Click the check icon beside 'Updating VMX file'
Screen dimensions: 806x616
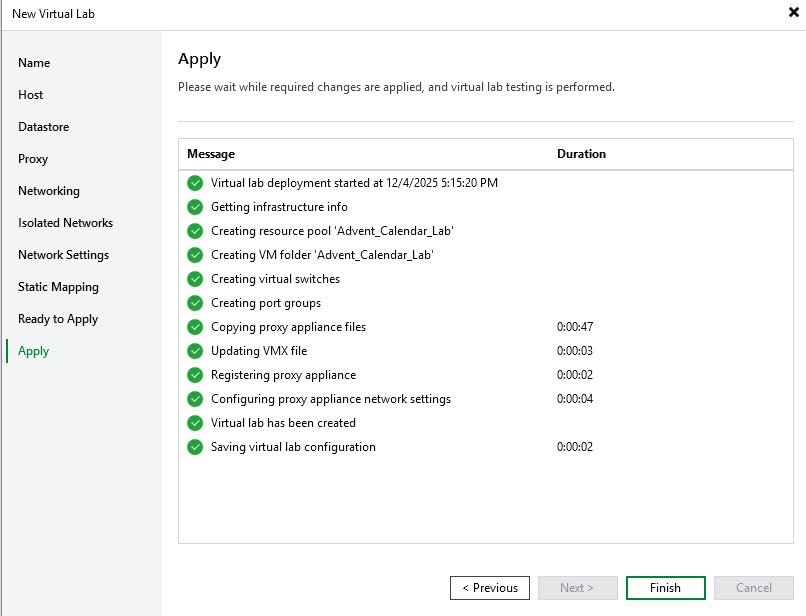(x=195, y=351)
